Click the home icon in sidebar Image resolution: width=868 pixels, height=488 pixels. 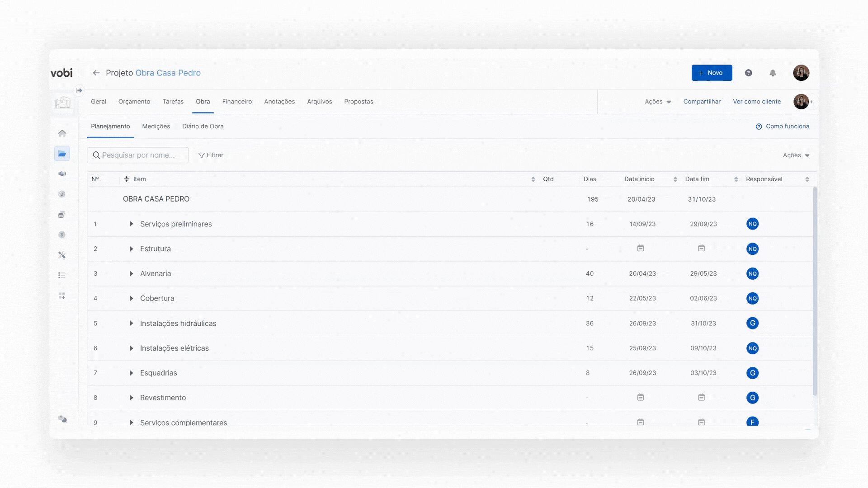[62, 133]
